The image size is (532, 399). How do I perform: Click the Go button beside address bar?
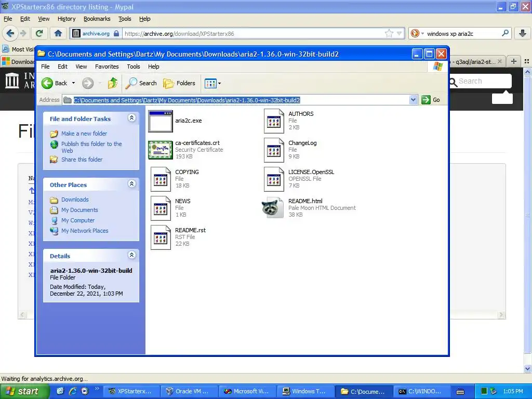(x=431, y=100)
